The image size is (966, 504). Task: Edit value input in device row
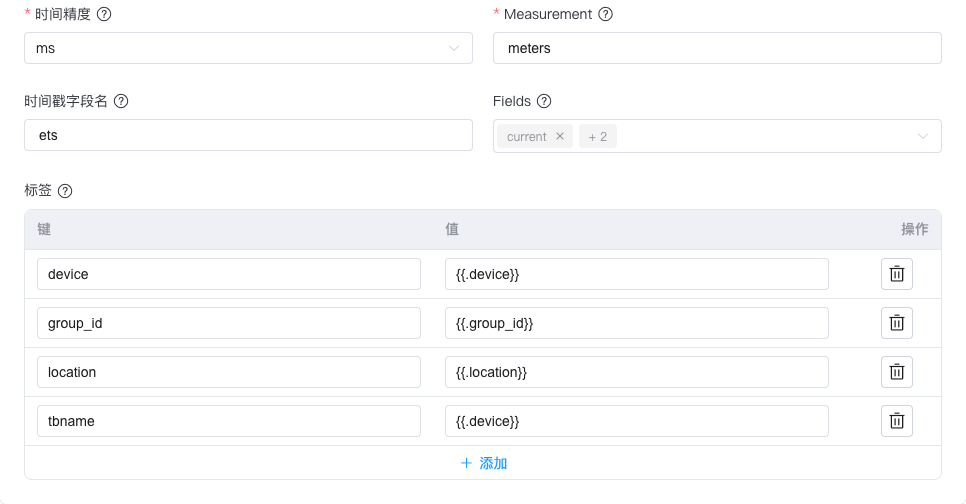coord(636,274)
